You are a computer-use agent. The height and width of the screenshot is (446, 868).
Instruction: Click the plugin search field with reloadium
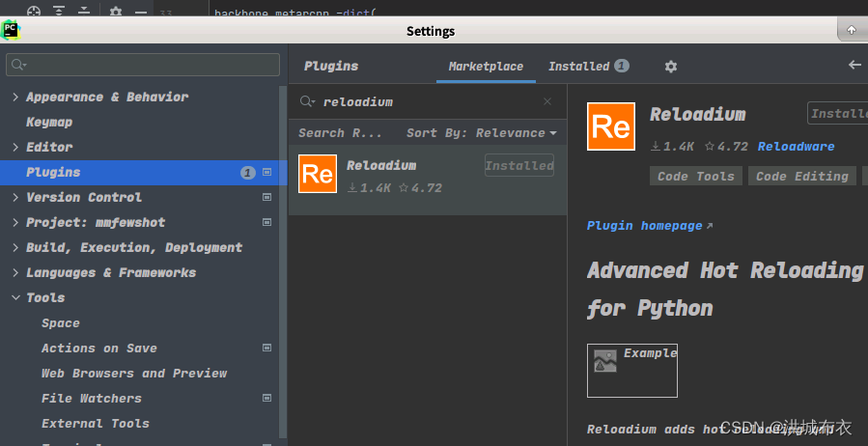(428, 101)
